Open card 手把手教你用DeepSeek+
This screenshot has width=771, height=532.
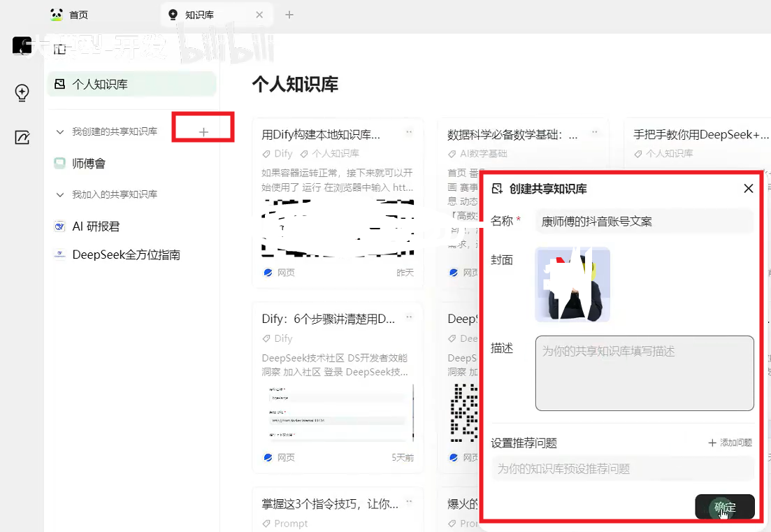(x=700, y=134)
